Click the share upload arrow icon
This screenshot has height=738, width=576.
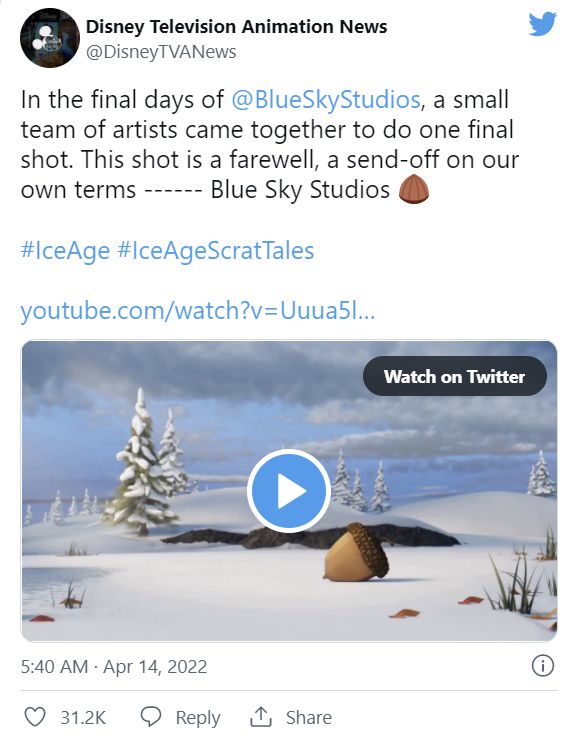pos(261,716)
